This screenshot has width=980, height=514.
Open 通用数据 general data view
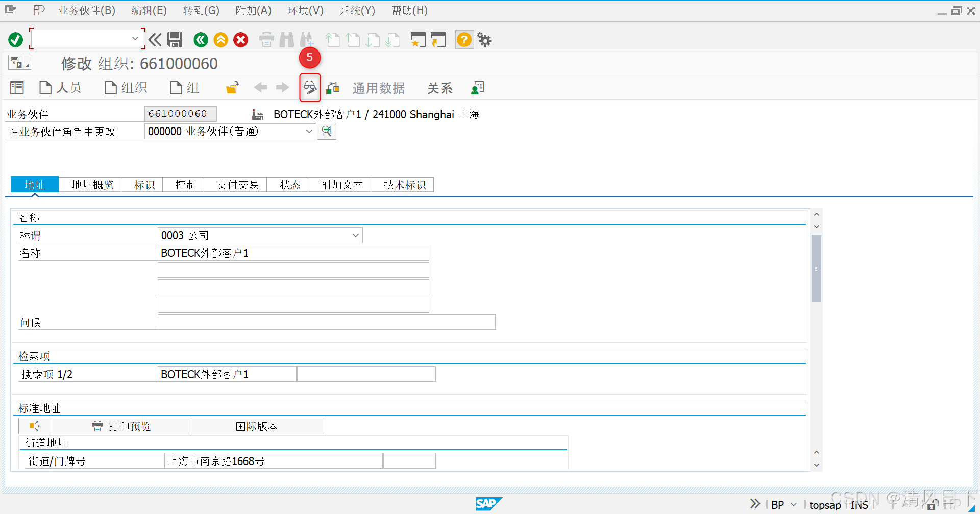tap(379, 88)
